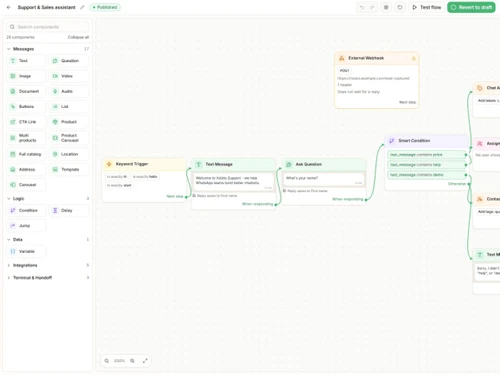
Task: Collapse the Data section
Action: click(48, 240)
